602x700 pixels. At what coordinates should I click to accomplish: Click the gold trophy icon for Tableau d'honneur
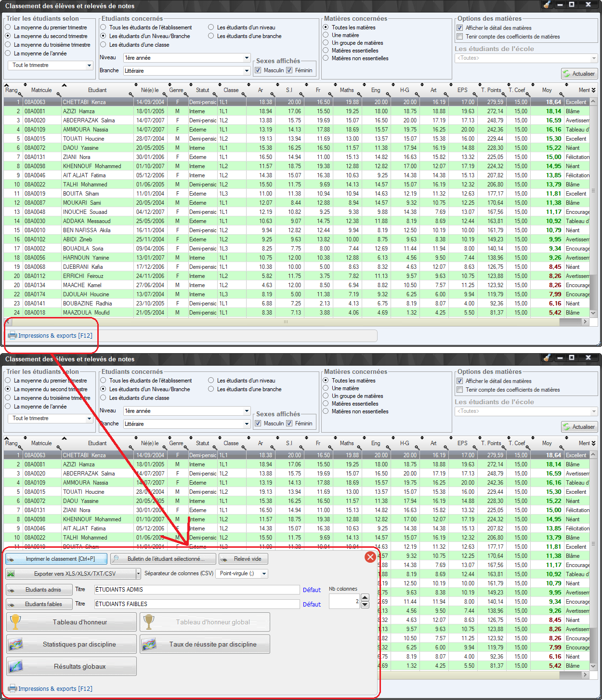coord(16,622)
